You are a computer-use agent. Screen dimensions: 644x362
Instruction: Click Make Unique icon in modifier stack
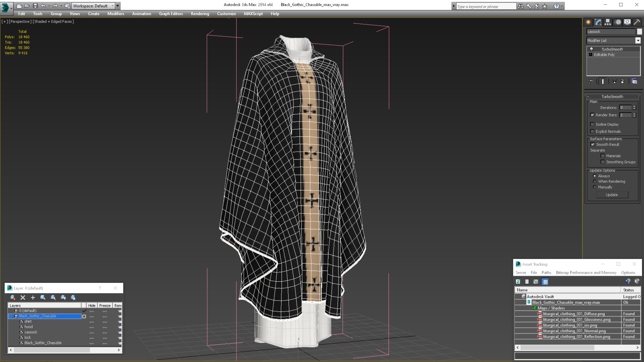614,81
